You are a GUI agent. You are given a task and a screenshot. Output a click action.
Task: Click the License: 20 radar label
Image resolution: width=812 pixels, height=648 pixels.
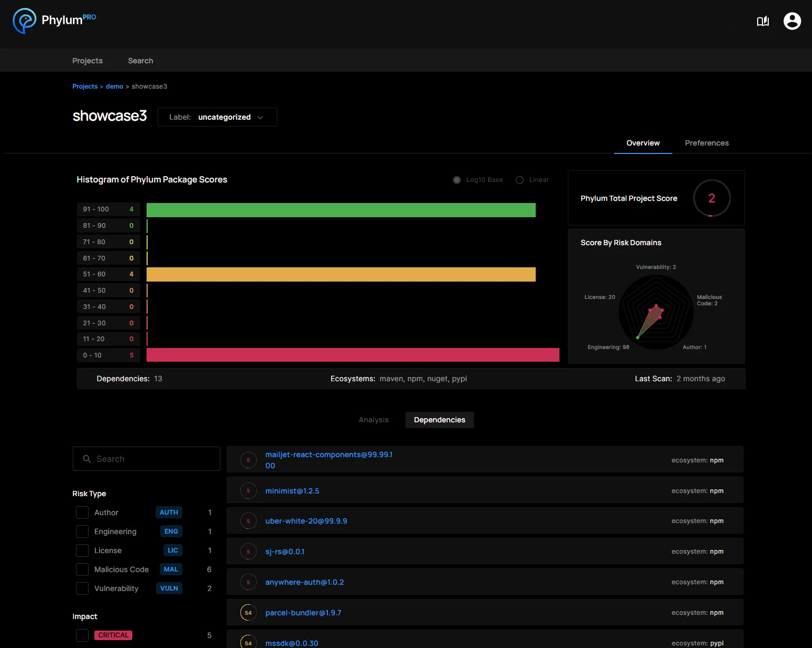point(600,297)
